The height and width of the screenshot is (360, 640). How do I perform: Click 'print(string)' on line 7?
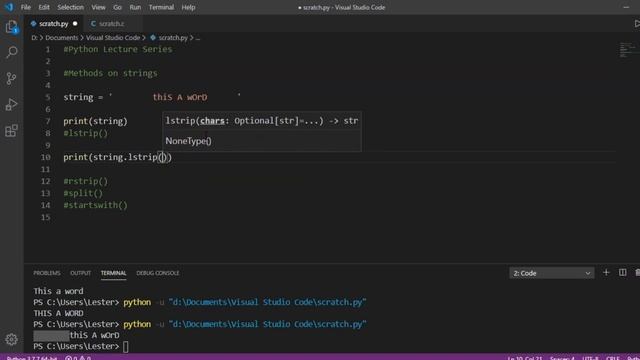point(96,121)
